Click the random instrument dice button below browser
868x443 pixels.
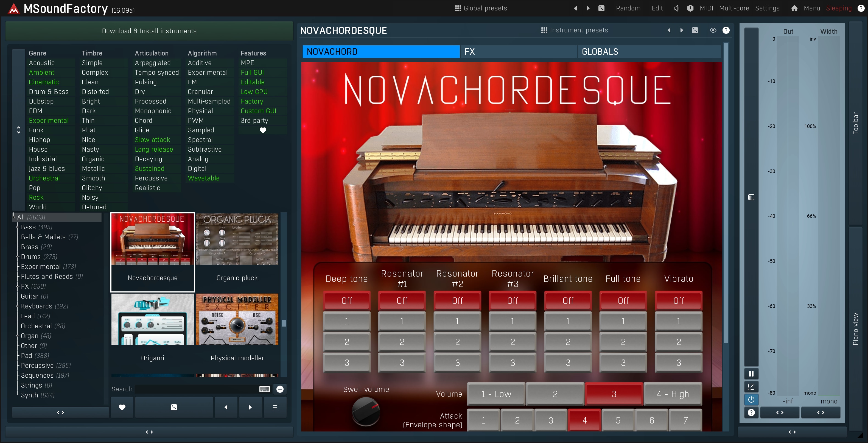tap(174, 407)
